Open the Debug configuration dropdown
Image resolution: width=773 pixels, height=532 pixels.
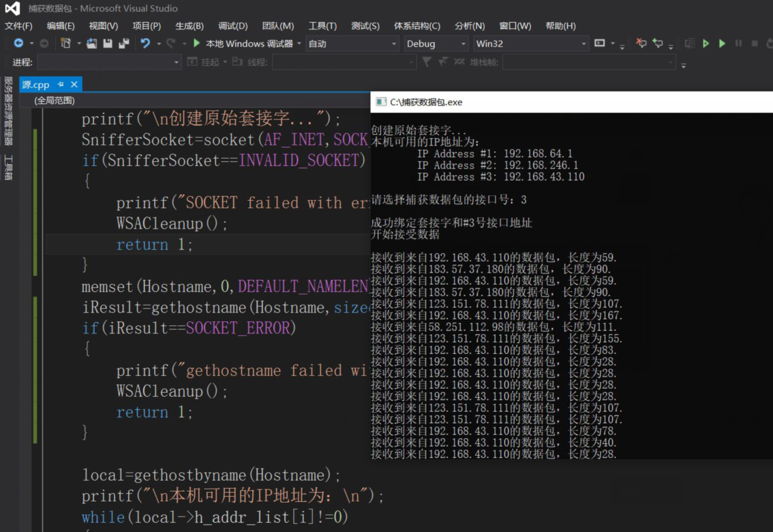coord(436,43)
